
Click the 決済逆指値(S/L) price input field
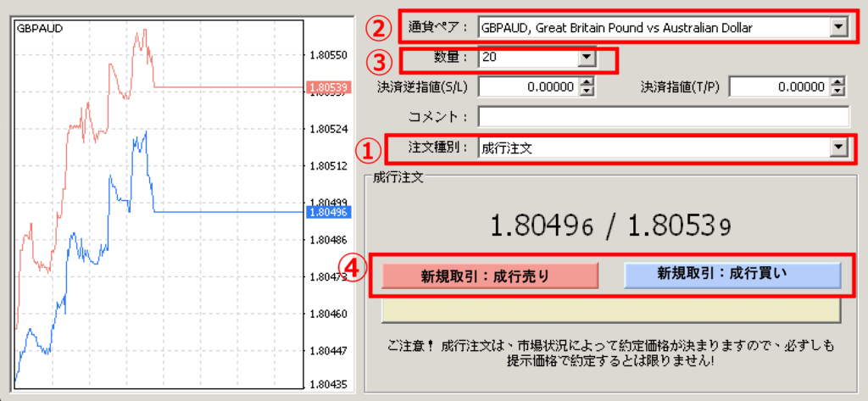528,86
